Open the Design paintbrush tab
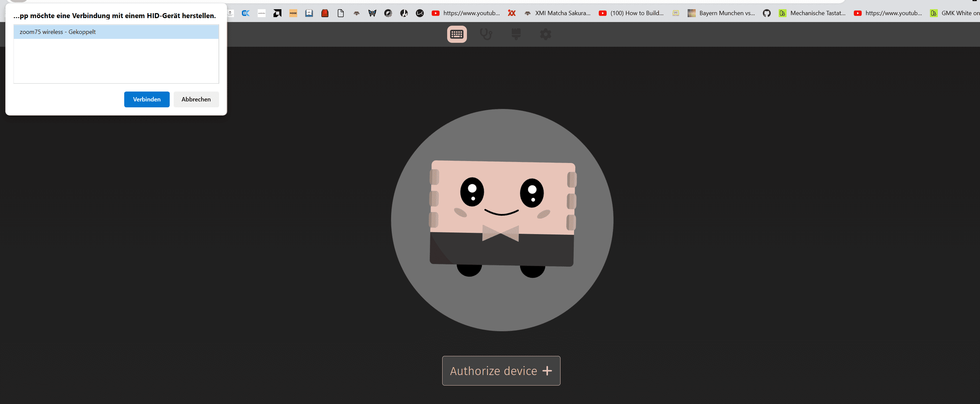Viewport: 980px width, 404px height. pos(516,34)
